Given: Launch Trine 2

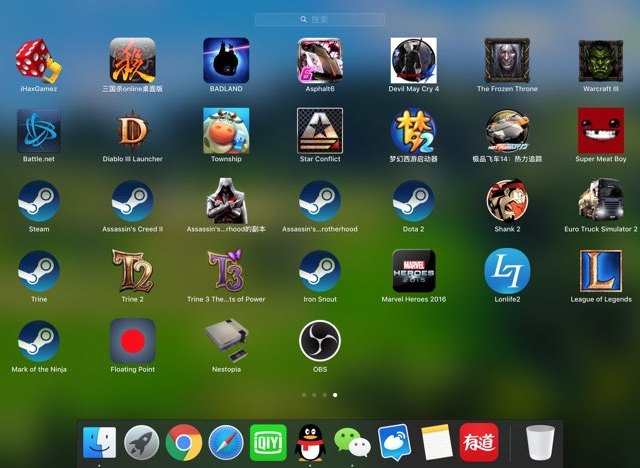Looking at the screenshot, I should [x=132, y=271].
